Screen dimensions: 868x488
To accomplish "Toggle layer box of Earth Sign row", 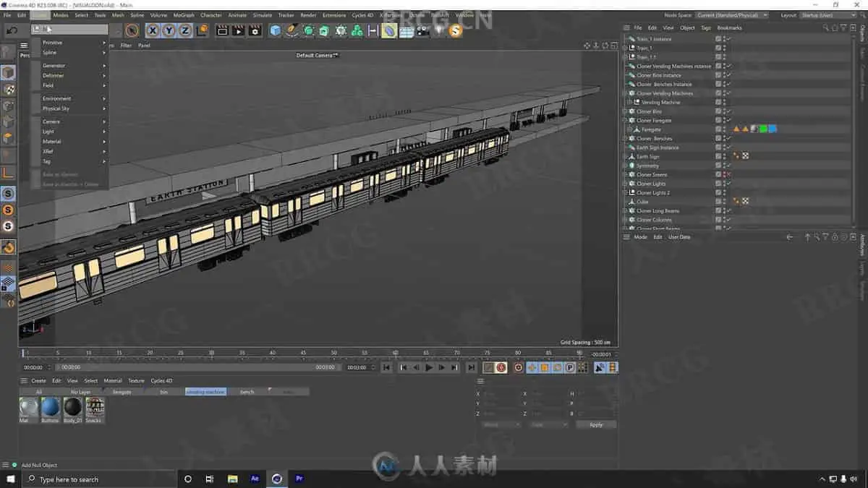I will point(718,156).
